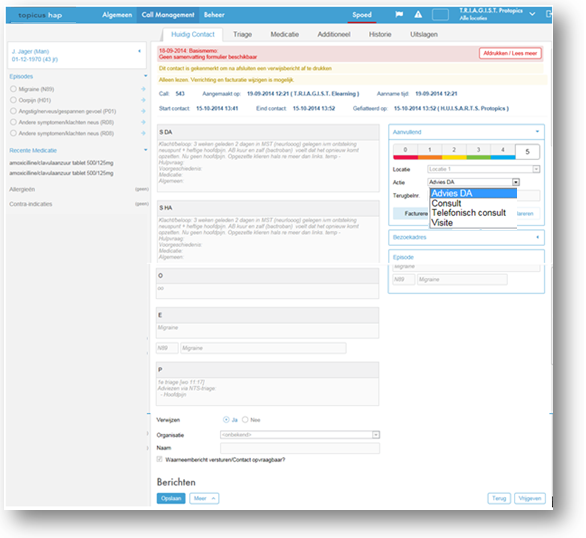
Task: Select urgency level 5
Action: coord(527,152)
